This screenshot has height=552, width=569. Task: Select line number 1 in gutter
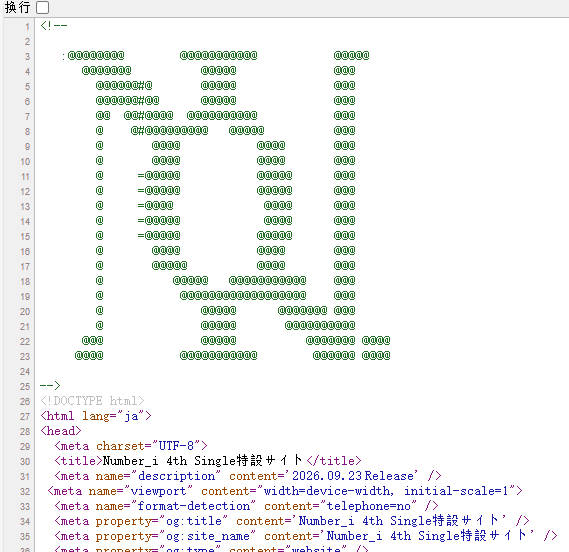click(27, 26)
